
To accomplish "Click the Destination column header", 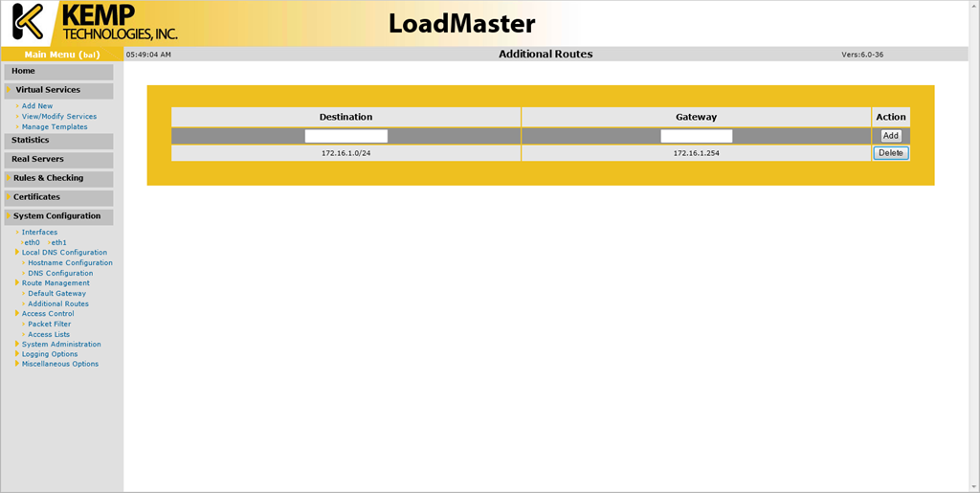I will (346, 117).
